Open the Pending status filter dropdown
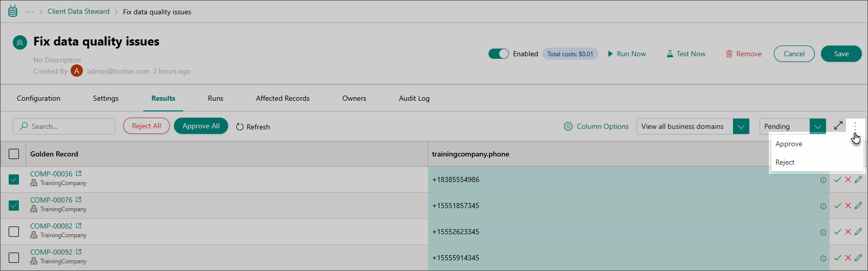 [x=817, y=126]
